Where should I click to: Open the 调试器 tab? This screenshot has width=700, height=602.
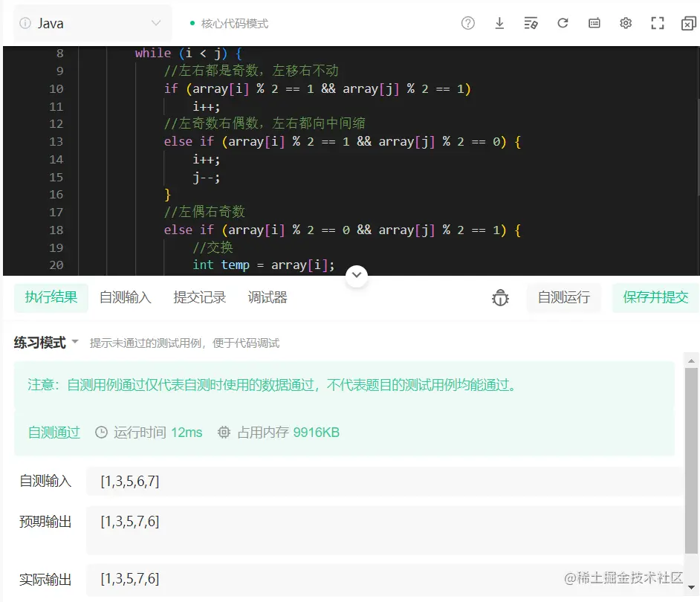268,297
